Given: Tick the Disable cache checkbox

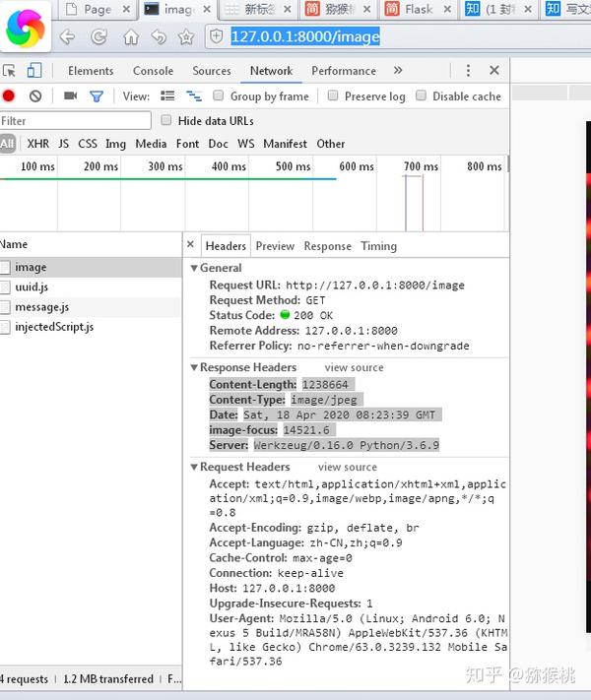Looking at the screenshot, I should point(421,95).
